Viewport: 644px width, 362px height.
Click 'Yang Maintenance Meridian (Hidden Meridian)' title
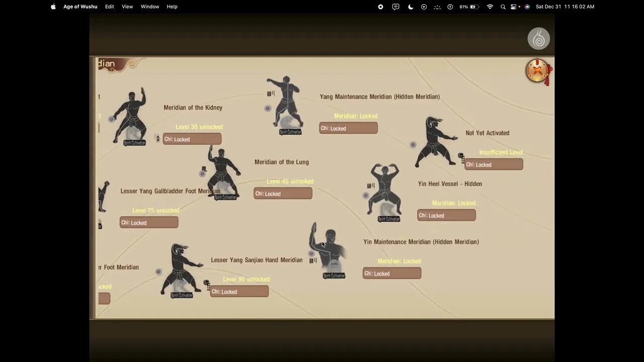coord(380,97)
